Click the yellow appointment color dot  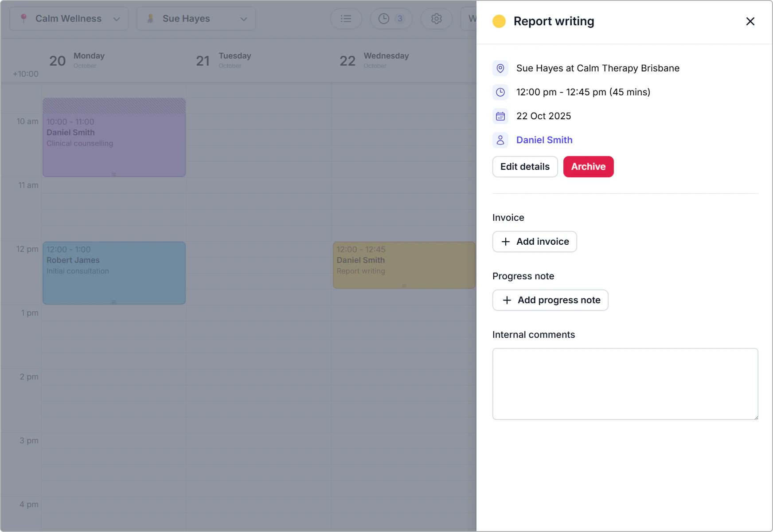[499, 21]
